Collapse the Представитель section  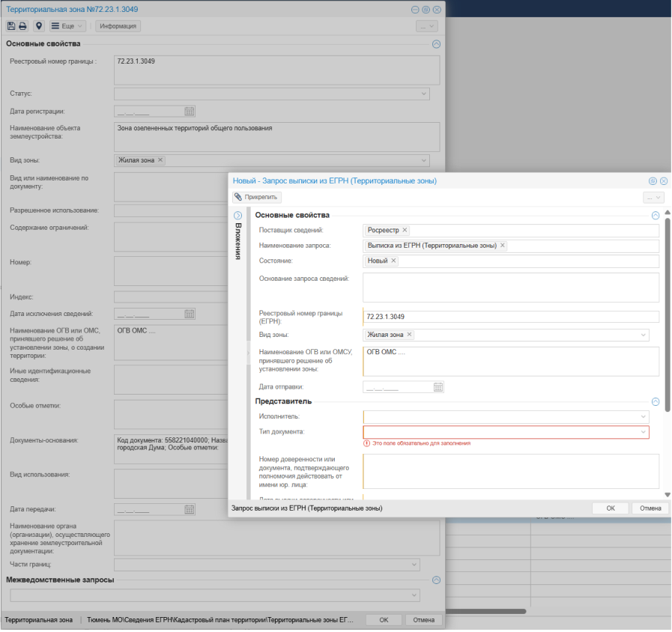(656, 401)
